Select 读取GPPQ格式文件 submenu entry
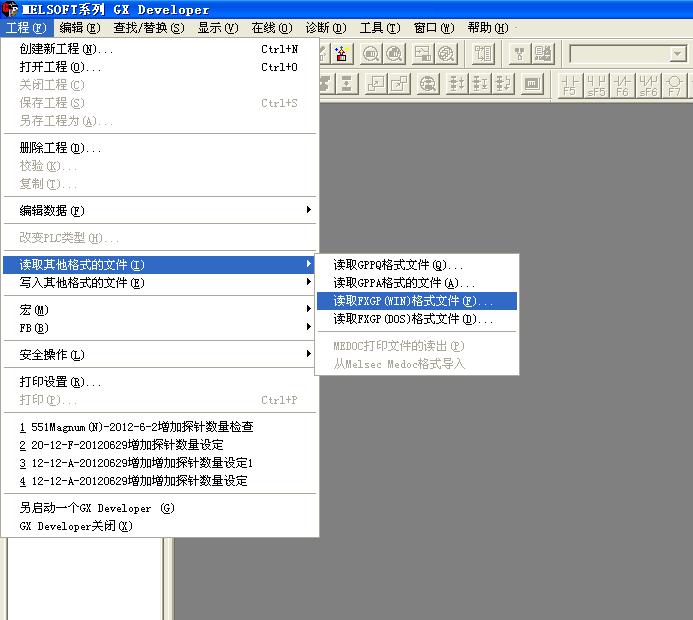 tap(399, 265)
